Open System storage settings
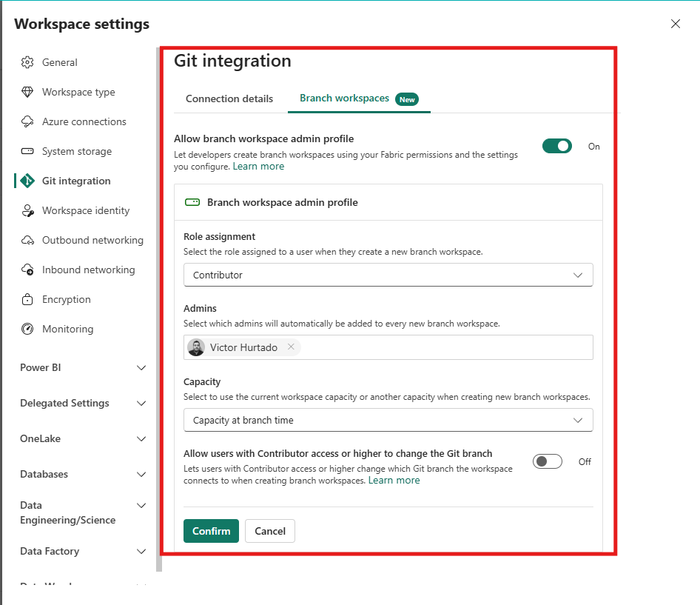Viewport: 700px width, 605px height. (x=77, y=152)
